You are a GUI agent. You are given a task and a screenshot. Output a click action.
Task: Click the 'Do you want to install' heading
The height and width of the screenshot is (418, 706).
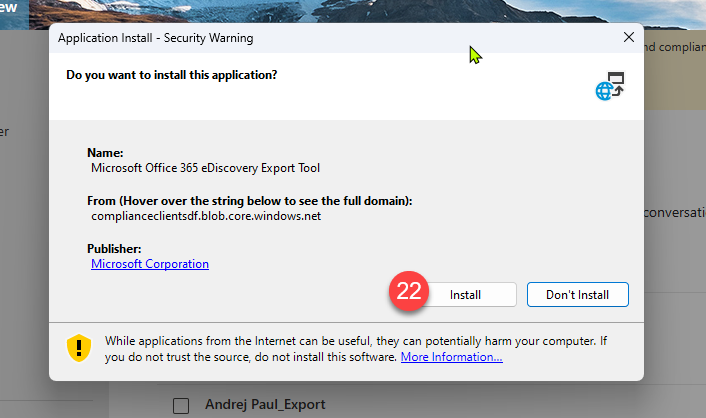171,75
